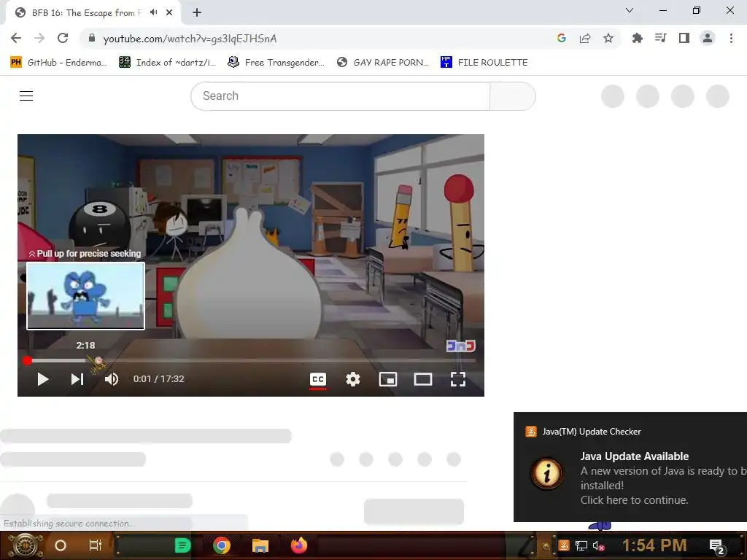747x560 pixels.
Task: Click the Google icon in address bar
Action: 562,38
